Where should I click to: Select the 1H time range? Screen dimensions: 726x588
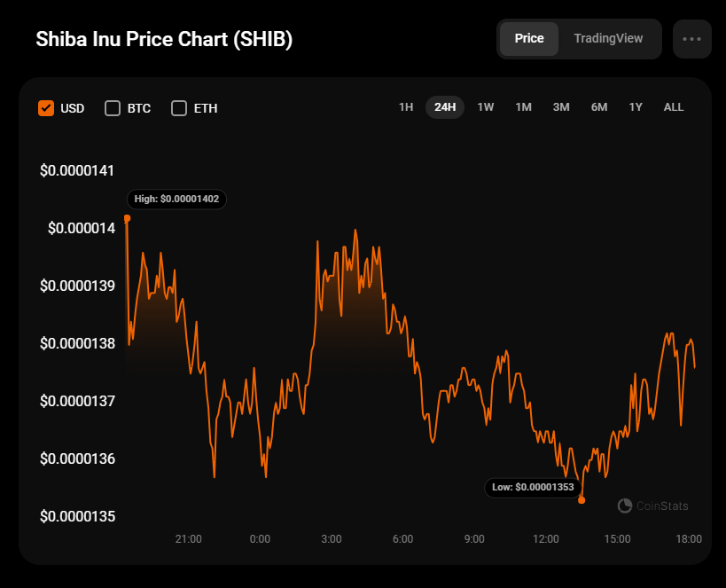(406, 107)
